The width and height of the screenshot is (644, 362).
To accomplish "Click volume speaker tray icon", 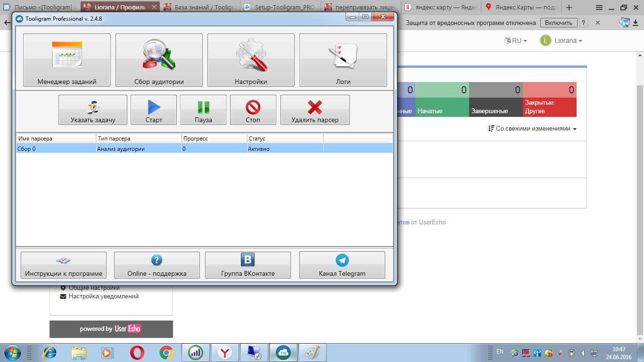I will [583, 353].
